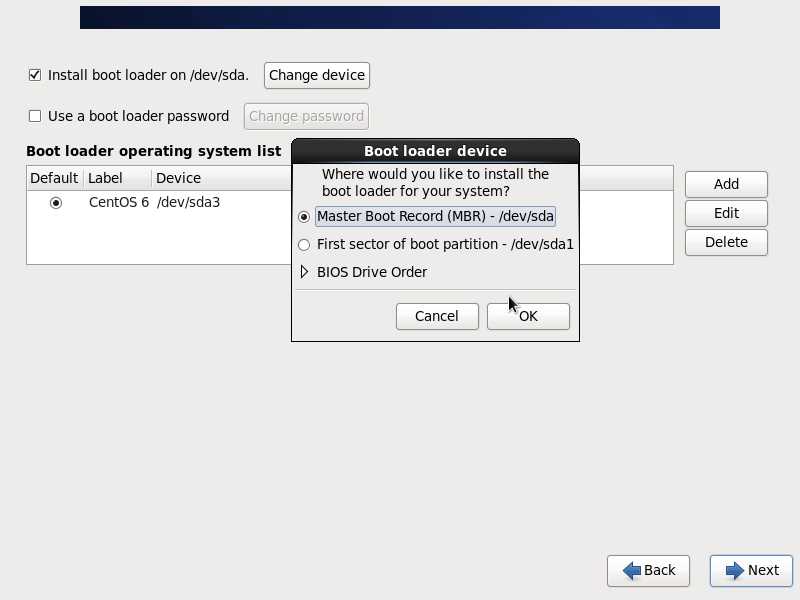The image size is (800, 600).
Task: Click the blue Back arrow icon
Action: [x=631, y=570]
